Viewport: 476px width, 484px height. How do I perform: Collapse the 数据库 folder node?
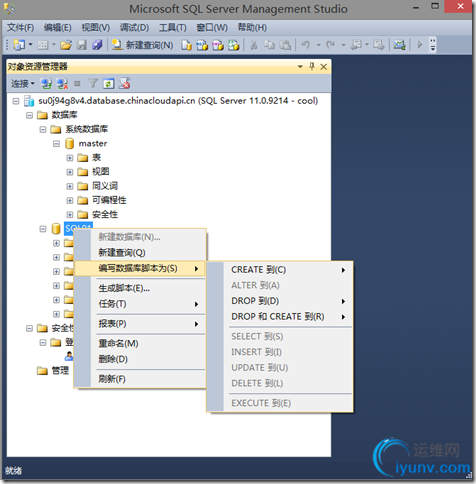[x=29, y=115]
